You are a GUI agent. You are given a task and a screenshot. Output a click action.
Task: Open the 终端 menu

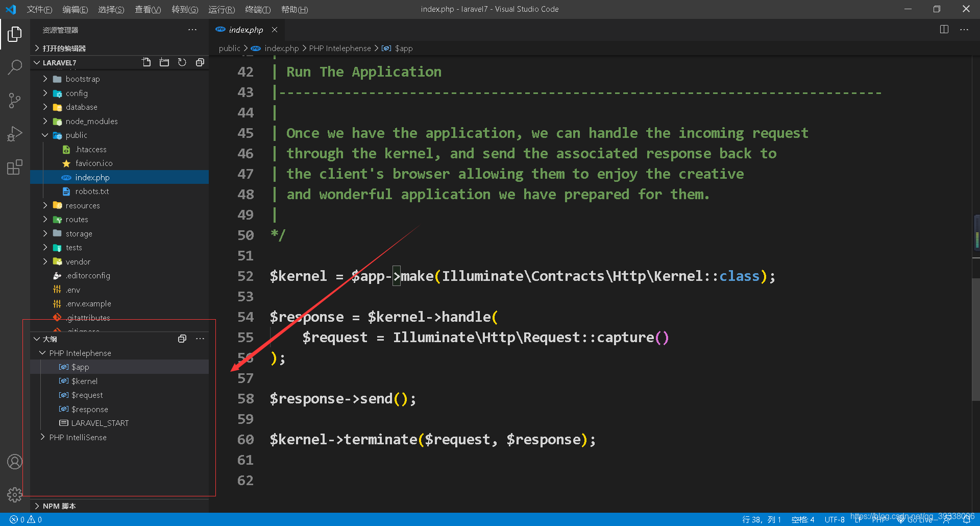click(x=257, y=9)
